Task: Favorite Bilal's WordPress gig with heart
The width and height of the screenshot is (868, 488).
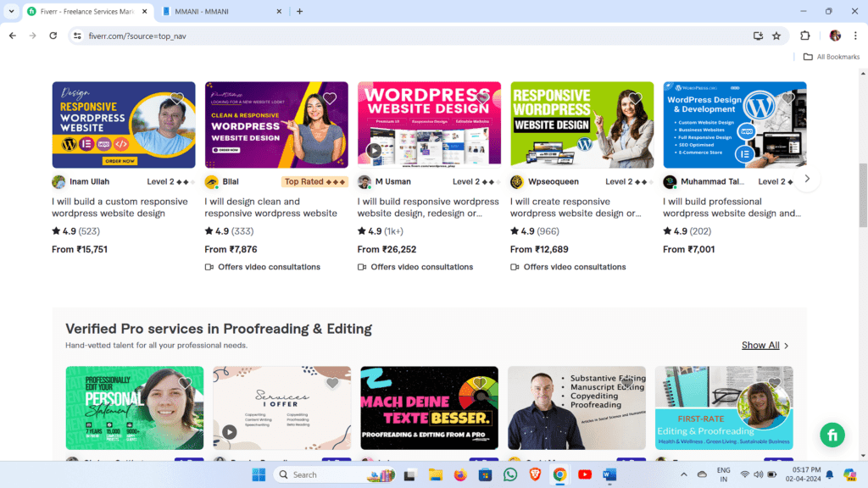Action: click(330, 98)
